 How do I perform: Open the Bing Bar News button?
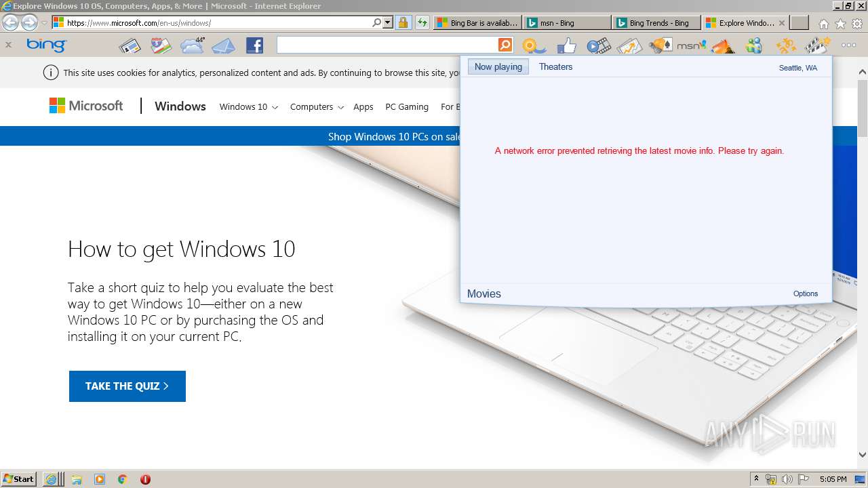point(130,46)
